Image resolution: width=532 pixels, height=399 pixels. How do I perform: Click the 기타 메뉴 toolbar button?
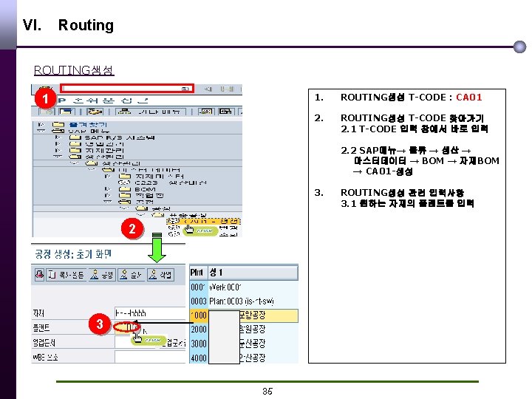point(151,112)
